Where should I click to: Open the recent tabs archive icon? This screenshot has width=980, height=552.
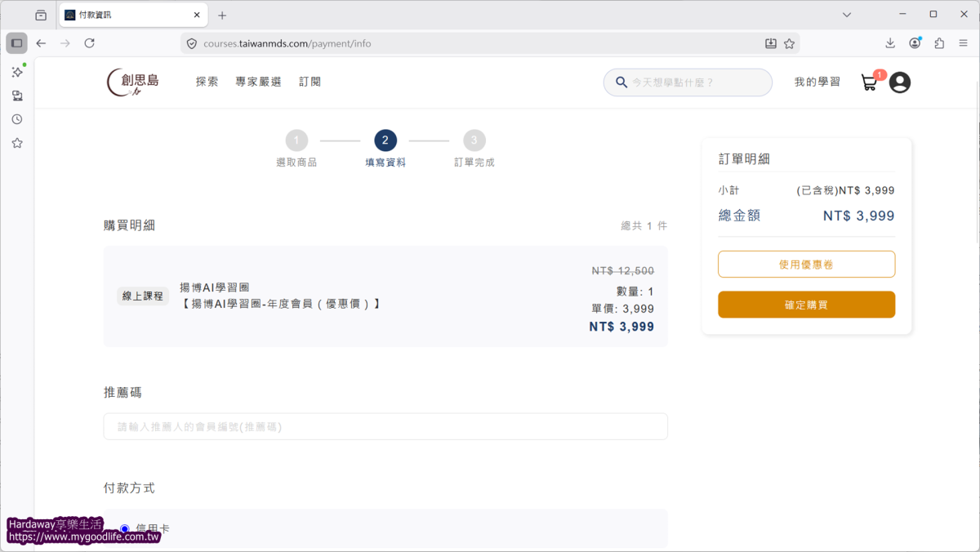pyautogui.click(x=41, y=15)
